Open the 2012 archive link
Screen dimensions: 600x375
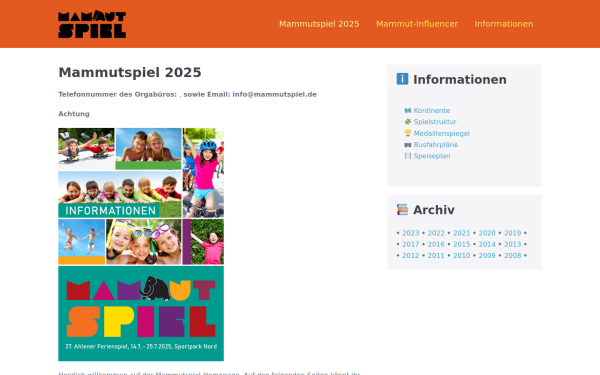[x=411, y=256]
